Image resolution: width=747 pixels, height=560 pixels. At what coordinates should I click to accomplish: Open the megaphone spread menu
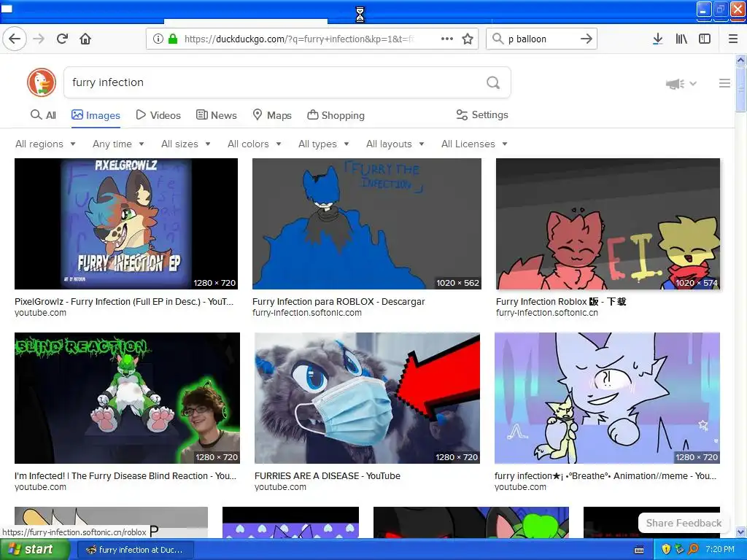pos(681,84)
